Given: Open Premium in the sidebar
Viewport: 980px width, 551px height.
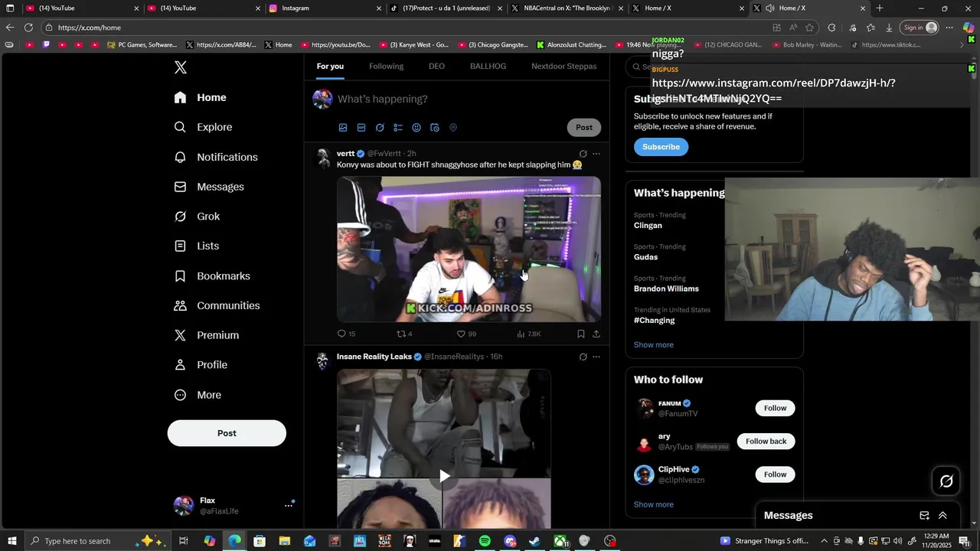Looking at the screenshot, I should click(207, 335).
